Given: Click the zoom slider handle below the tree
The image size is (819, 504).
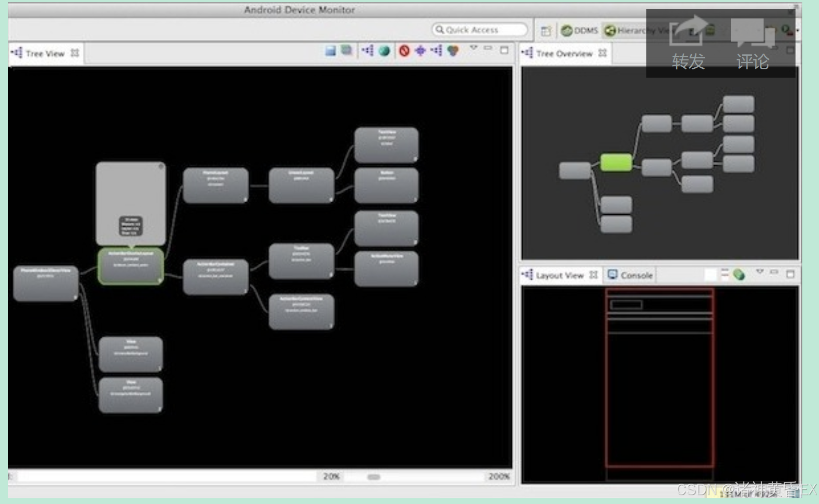Looking at the screenshot, I should pos(374,477).
